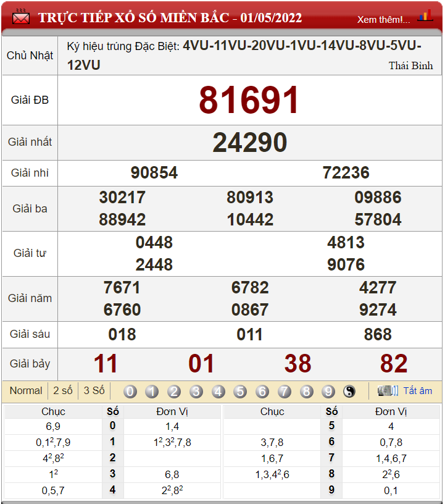Open the Xem thêm... link
445x504 pixels.
[x=383, y=19]
